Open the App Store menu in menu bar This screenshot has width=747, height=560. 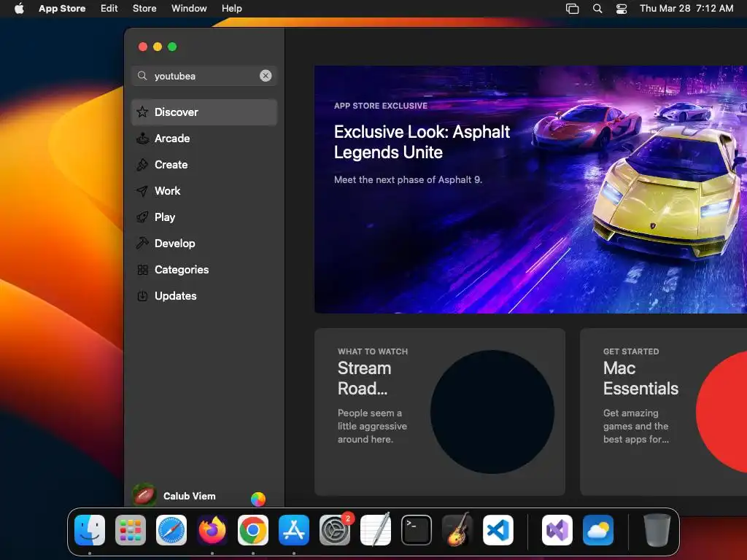(x=62, y=8)
